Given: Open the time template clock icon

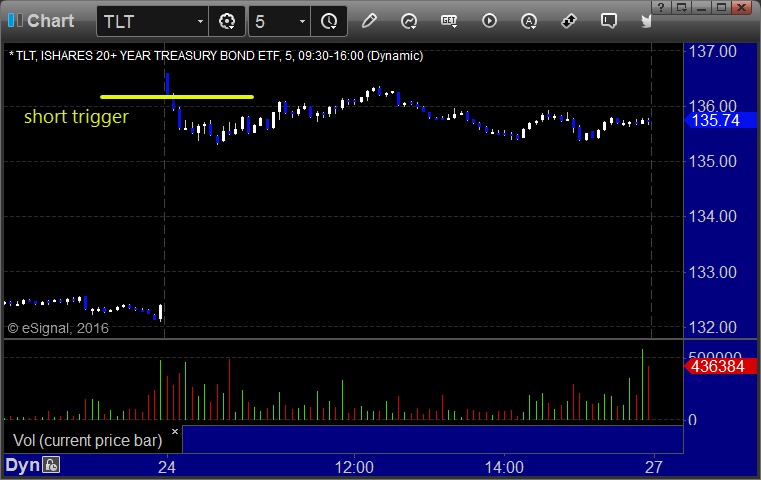Looking at the screenshot, I should coord(329,21).
